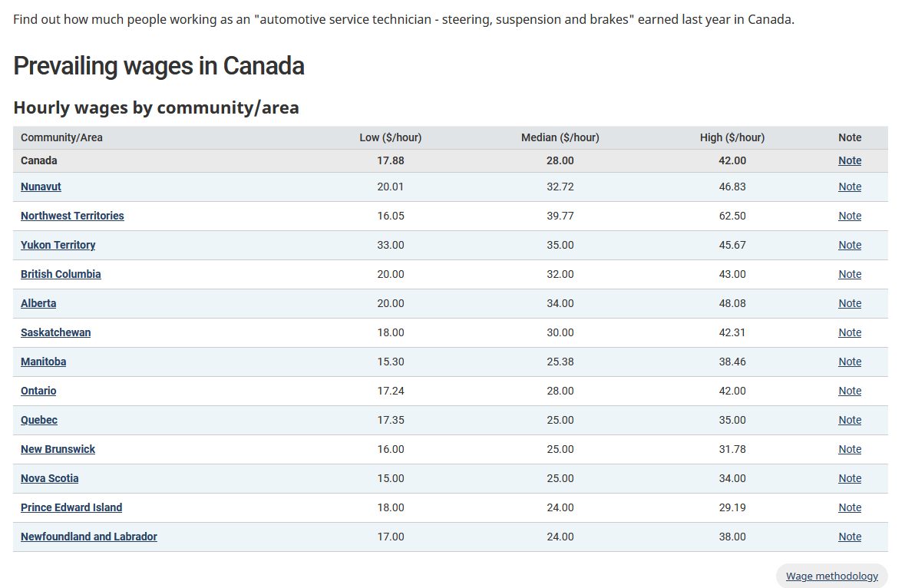Open Prince Edward Island link

coord(71,507)
